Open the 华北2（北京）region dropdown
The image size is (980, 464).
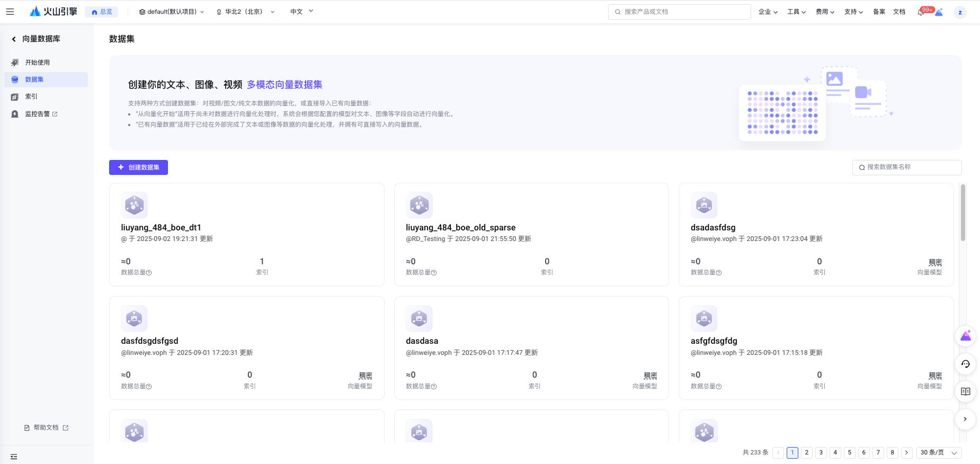[x=245, y=12]
